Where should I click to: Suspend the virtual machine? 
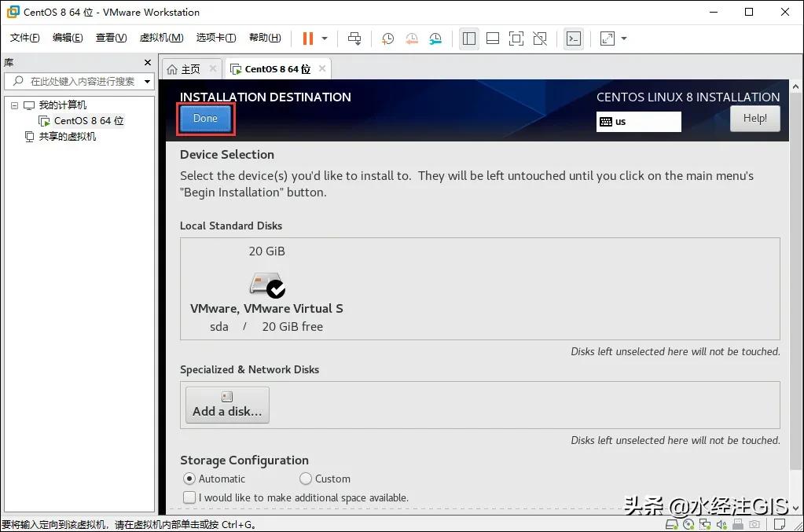tap(308, 38)
